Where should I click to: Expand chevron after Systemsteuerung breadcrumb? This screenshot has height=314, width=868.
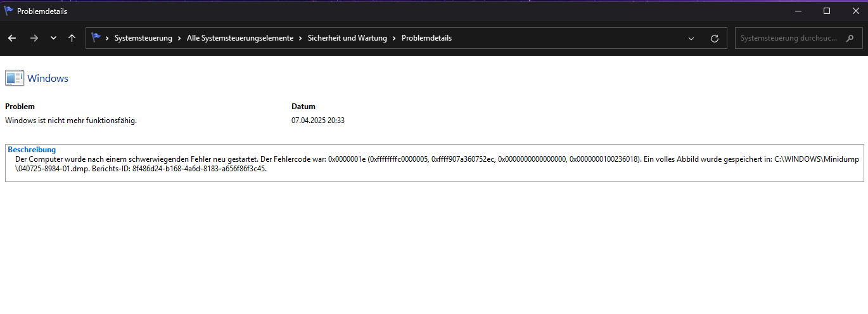point(180,38)
